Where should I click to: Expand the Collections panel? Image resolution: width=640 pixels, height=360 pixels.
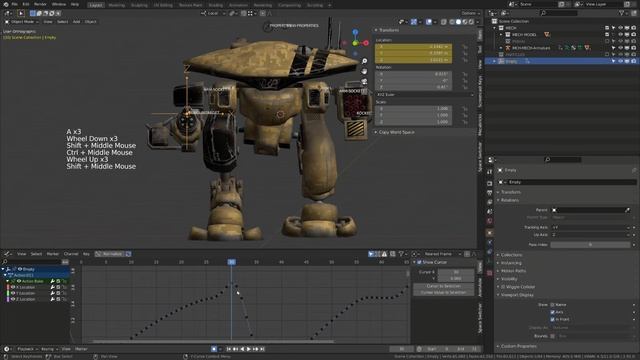pos(511,255)
